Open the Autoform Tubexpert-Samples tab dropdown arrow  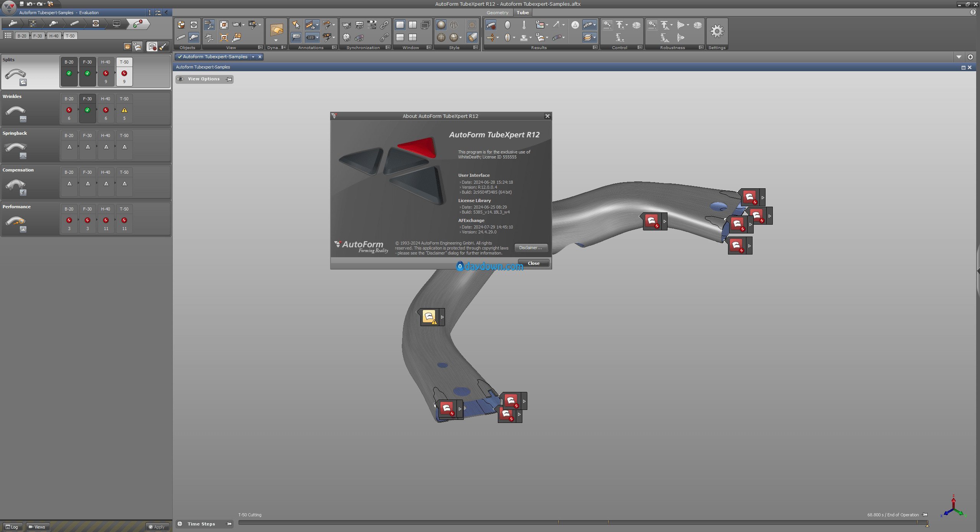pyautogui.click(x=253, y=57)
